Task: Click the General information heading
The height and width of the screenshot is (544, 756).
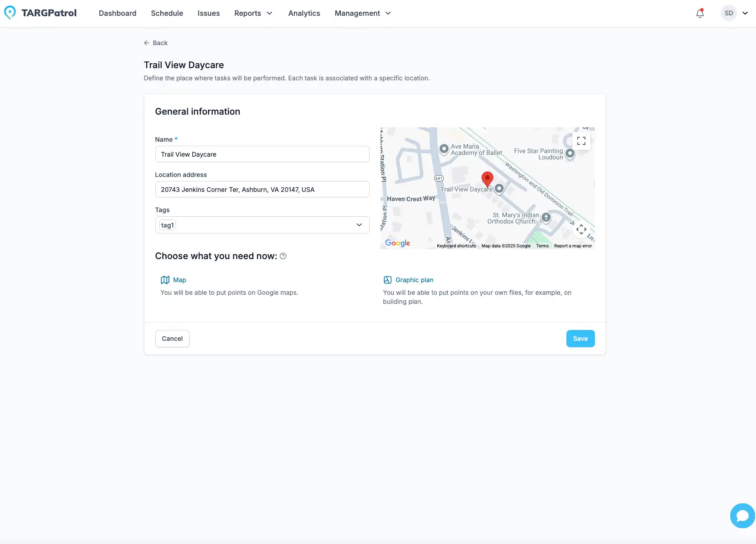Action: [x=198, y=112]
